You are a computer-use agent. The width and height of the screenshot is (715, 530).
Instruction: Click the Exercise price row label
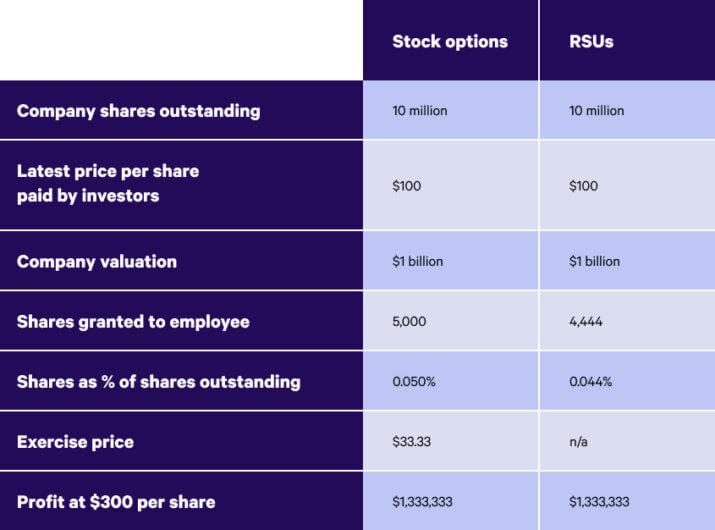pos(75,442)
